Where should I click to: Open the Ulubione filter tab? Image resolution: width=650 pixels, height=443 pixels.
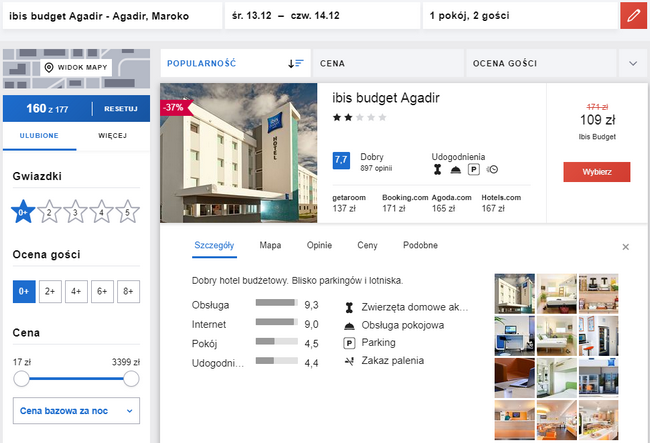coord(39,136)
